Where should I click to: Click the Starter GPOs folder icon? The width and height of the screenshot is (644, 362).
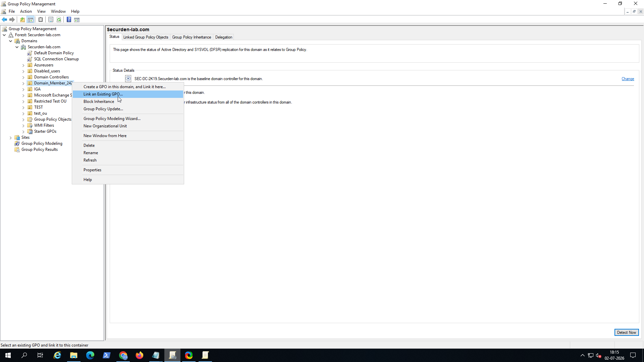[30, 131]
